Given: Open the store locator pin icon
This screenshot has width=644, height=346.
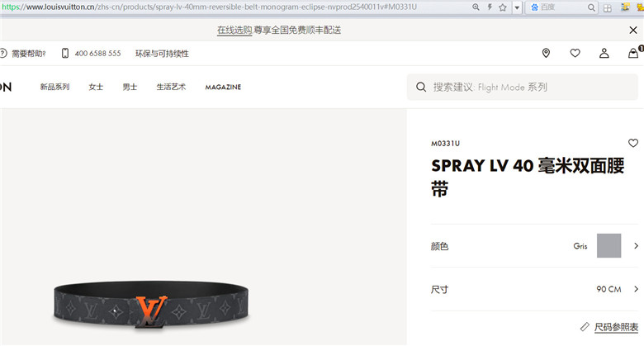Looking at the screenshot, I should 546,53.
